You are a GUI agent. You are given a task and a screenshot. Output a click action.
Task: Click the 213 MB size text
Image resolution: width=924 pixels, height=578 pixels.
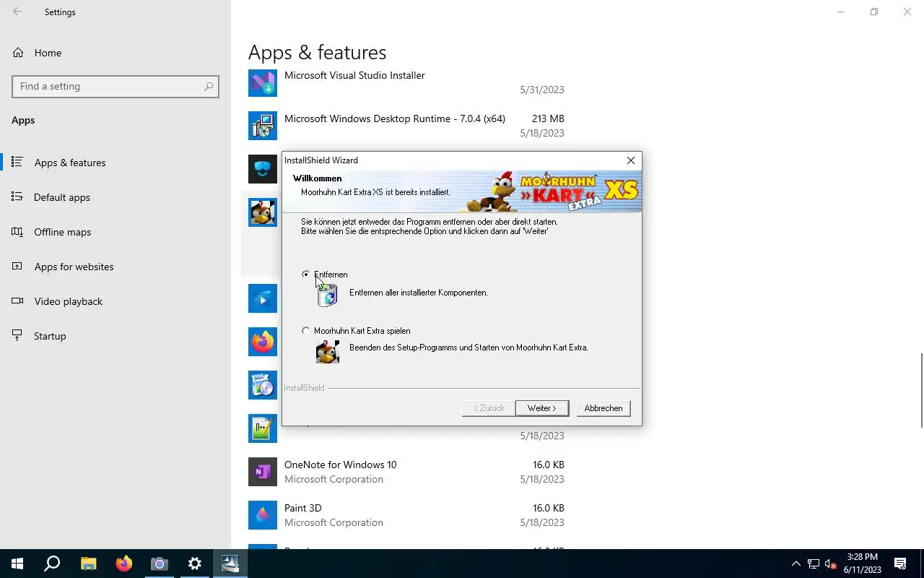coord(548,118)
